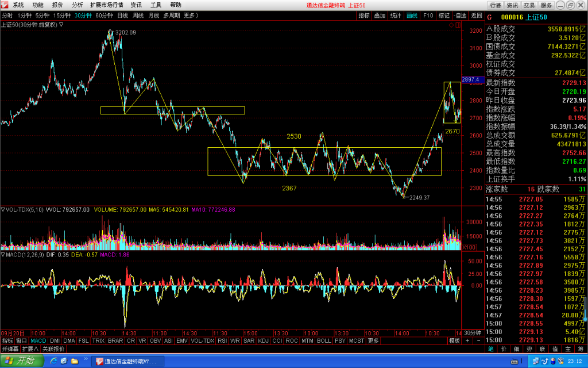Select the KDJ indicator tab
This screenshot has width=588, height=368.
pyautogui.click(x=263, y=340)
